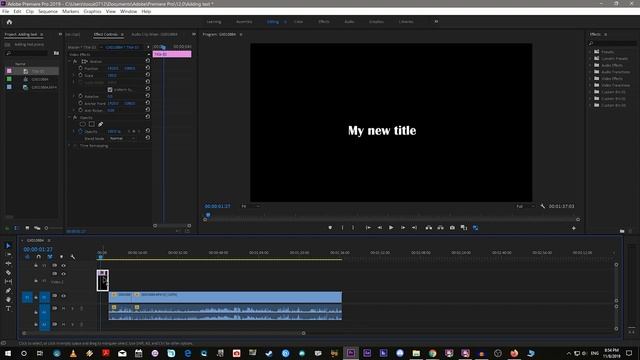Open the Sequence menu
The image size is (640, 360).
[48, 11]
